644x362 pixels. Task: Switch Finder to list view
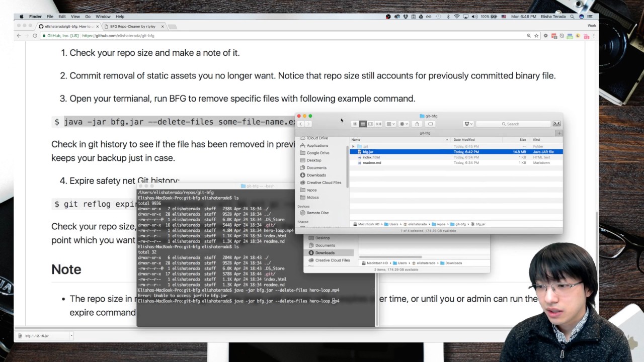pyautogui.click(x=362, y=124)
